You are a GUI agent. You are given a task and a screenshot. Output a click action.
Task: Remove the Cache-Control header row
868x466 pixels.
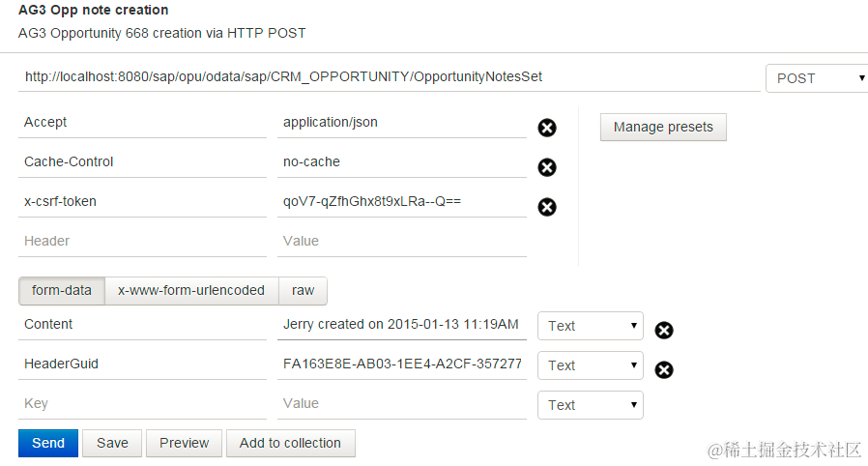[547, 167]
